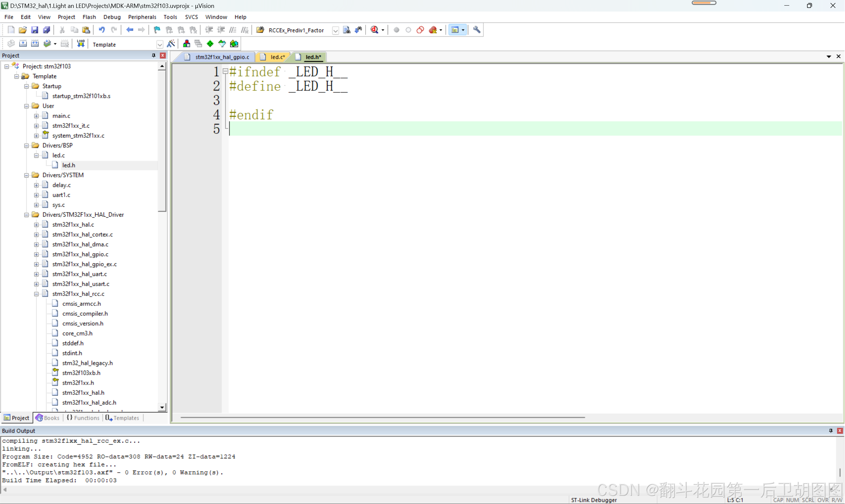The width and height of the screenshot is (845, 504).
Task: Collapse the Drivers/BSP group
Action: [x=26, y=146]
